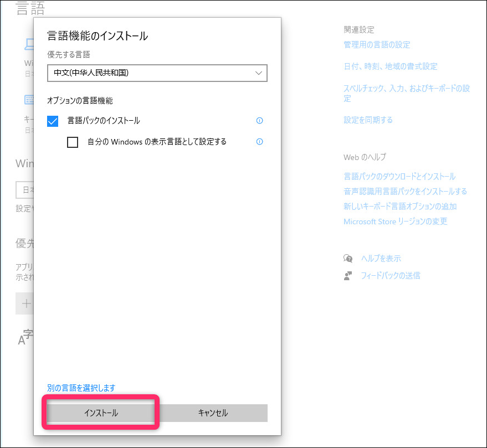487x448 pixels.
Task: Click info icon beside 自分の Windows の表示言語として設定する
Action: [x=259, y=142]
